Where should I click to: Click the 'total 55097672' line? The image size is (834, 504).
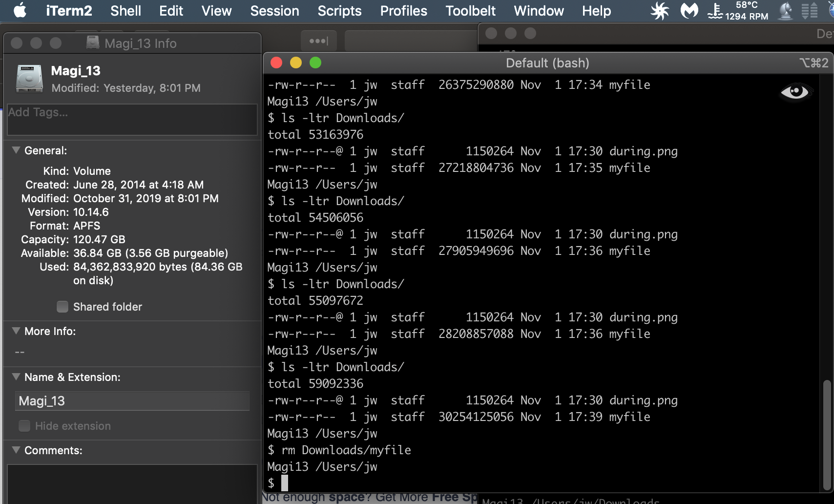315,300
